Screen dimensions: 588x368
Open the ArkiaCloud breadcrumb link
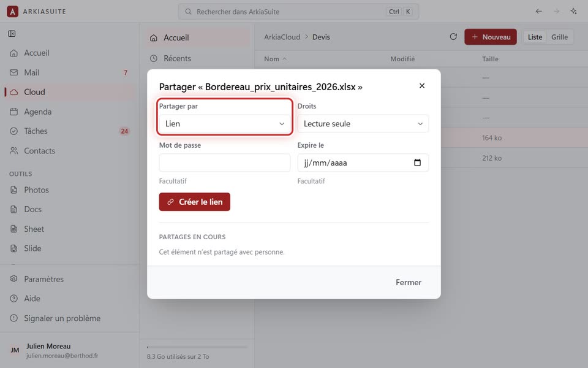tap(282, 37)
